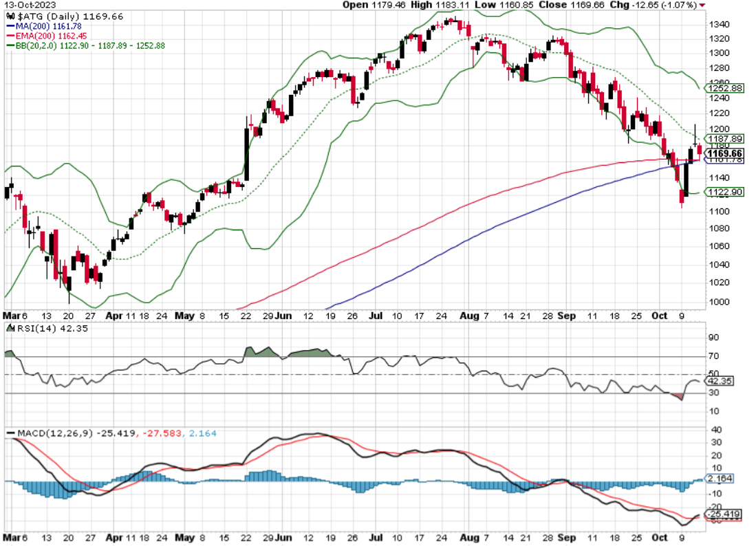The width and height of the screenshot is (756, 546).
Task: Click Oct on the date axis below MACD panel
Action: tap(660, 538)
